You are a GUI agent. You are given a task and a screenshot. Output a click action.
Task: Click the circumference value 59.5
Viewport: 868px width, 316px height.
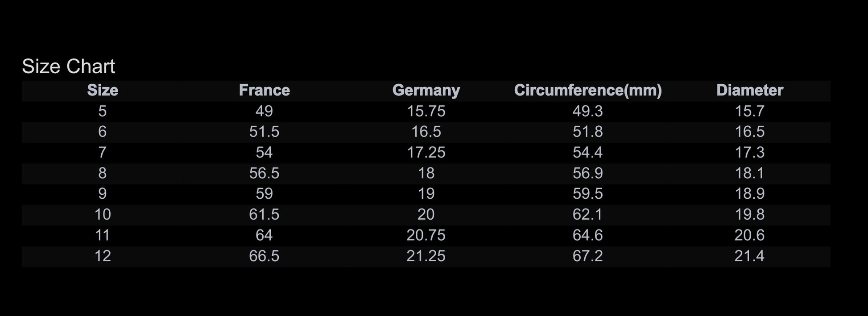pos(588,194)
